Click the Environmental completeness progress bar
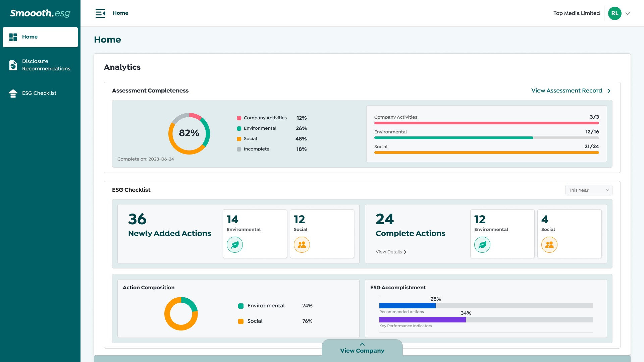 [x=486, y=138]
